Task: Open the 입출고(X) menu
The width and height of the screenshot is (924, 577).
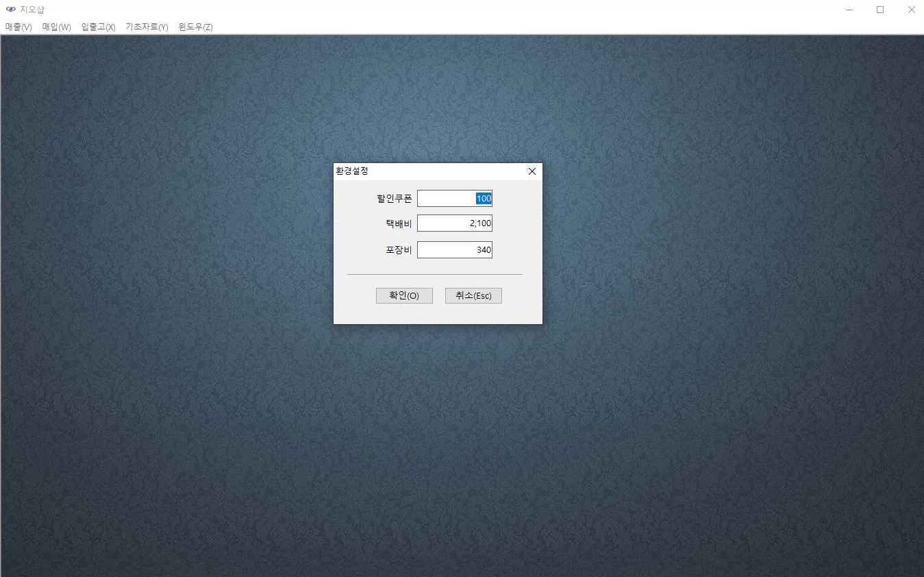Action: pos(98,27)
